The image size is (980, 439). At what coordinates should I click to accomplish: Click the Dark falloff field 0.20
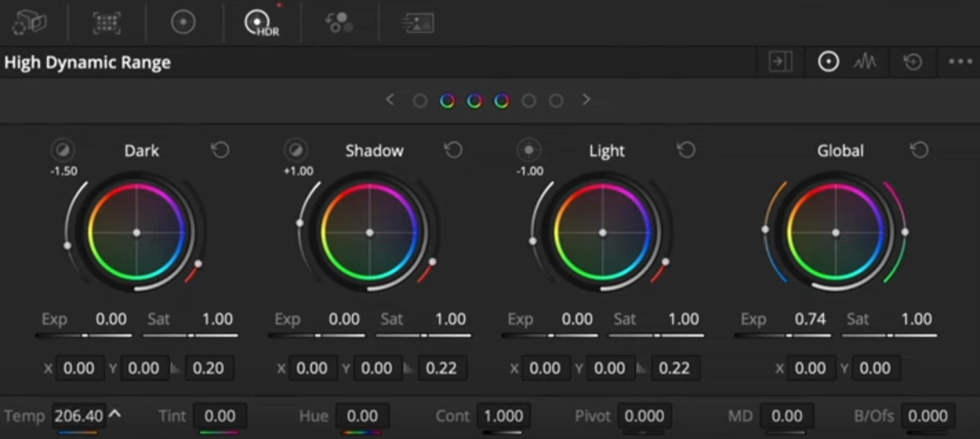[x=208, y=368]
